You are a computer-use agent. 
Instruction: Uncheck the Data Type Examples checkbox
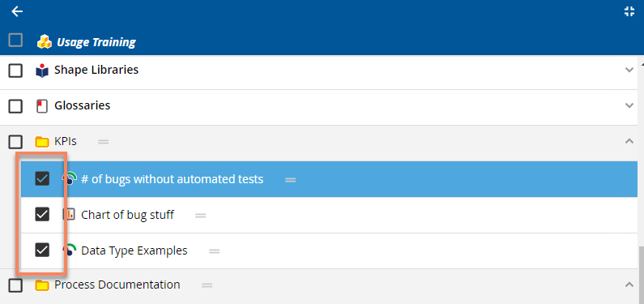[x=42, y=250]
